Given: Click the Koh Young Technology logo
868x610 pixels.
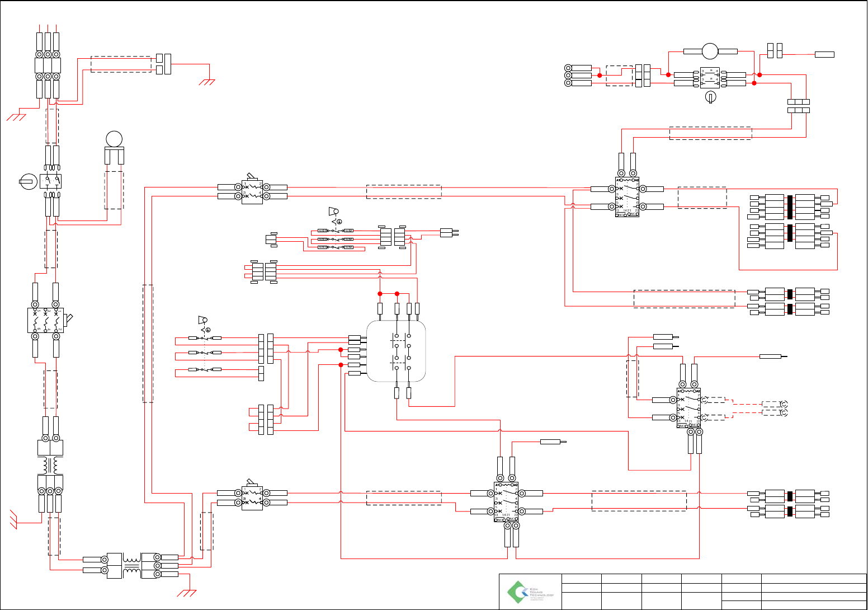Looking at the screenshot, I should pyautogui.click(x=530, y=592).
